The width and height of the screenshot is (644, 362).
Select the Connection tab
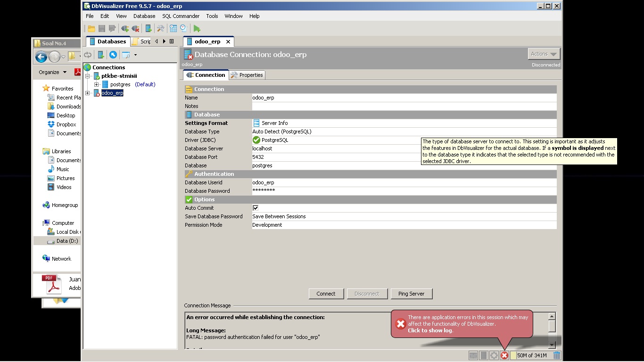pyautogui.click(x=206, y=75)
